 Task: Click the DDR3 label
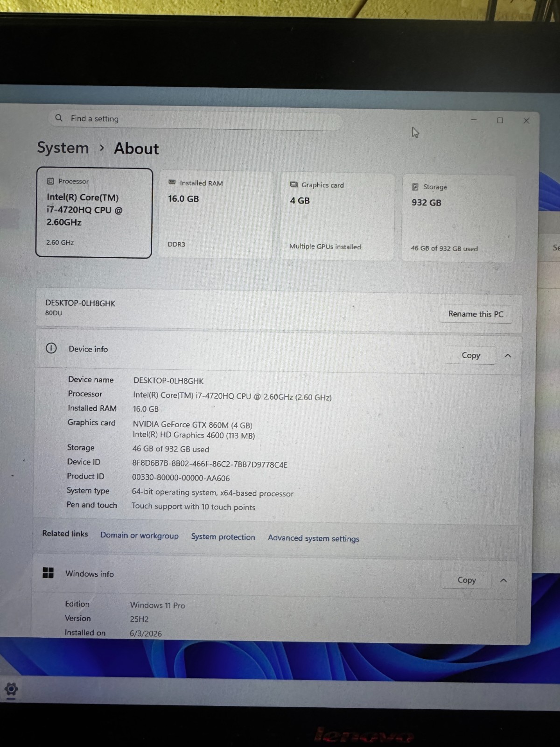coord(176,244)
